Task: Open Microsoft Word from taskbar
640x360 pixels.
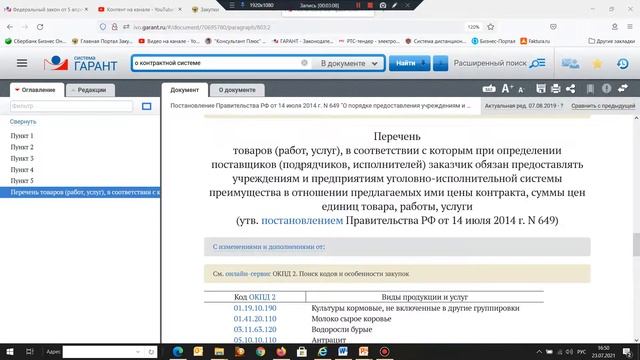Action: (x=343, y=351)
